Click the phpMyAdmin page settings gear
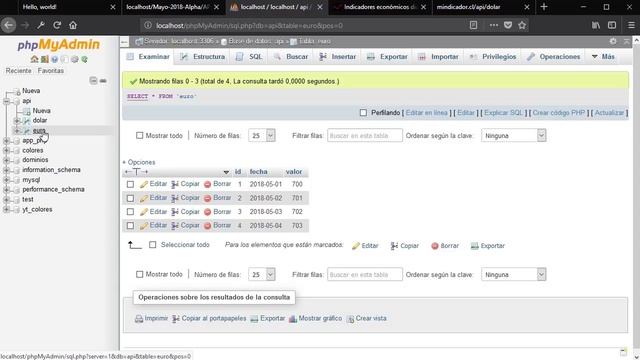The width and height of the screenshot is (640, 360). point(613,41)
